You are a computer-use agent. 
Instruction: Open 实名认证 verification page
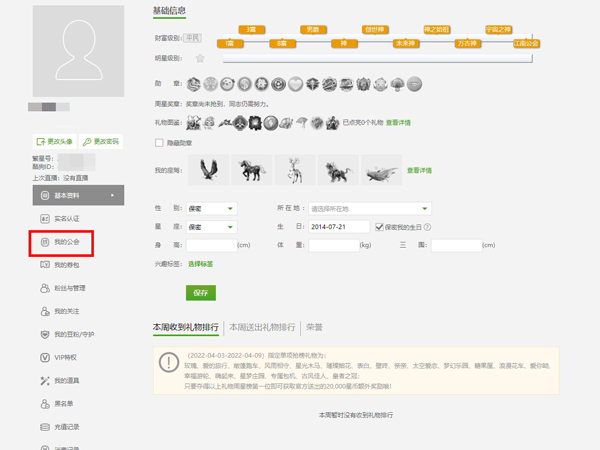tap(67, 218)
